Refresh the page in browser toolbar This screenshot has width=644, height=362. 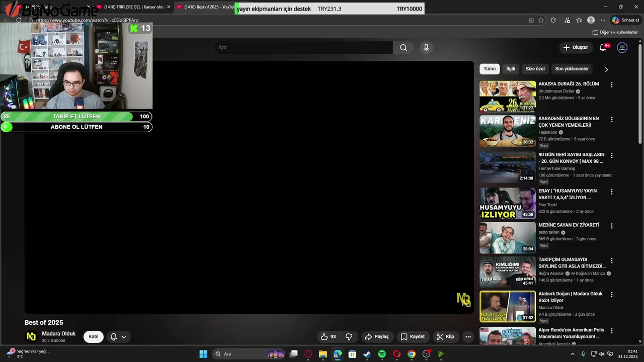19,20
